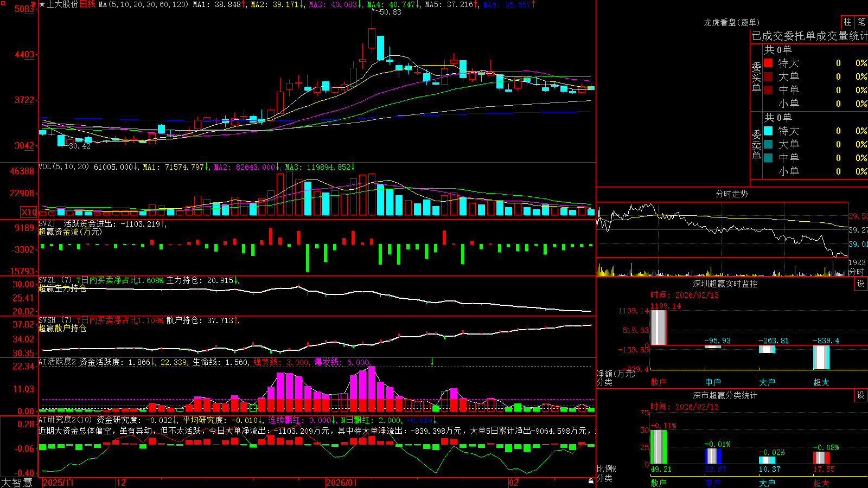
Task: Click the 主力持仓: 20.915 value
Action: click(x=200, y=280)
